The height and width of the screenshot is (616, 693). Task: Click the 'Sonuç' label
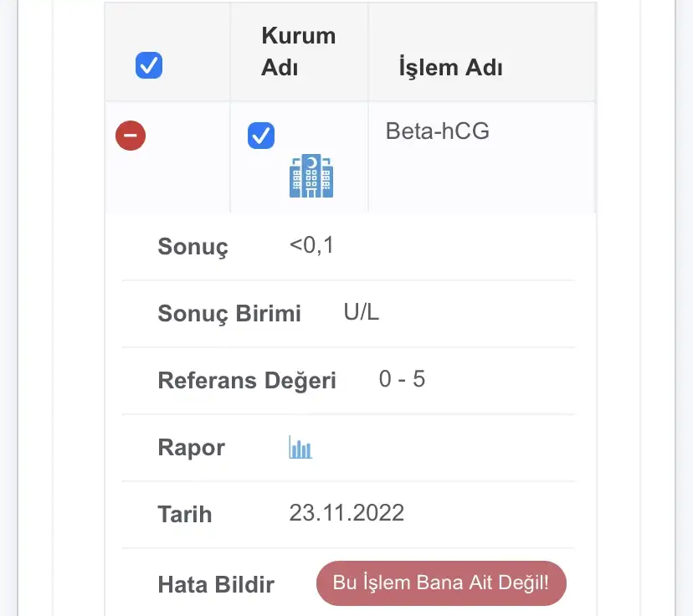tap(192, 247)
